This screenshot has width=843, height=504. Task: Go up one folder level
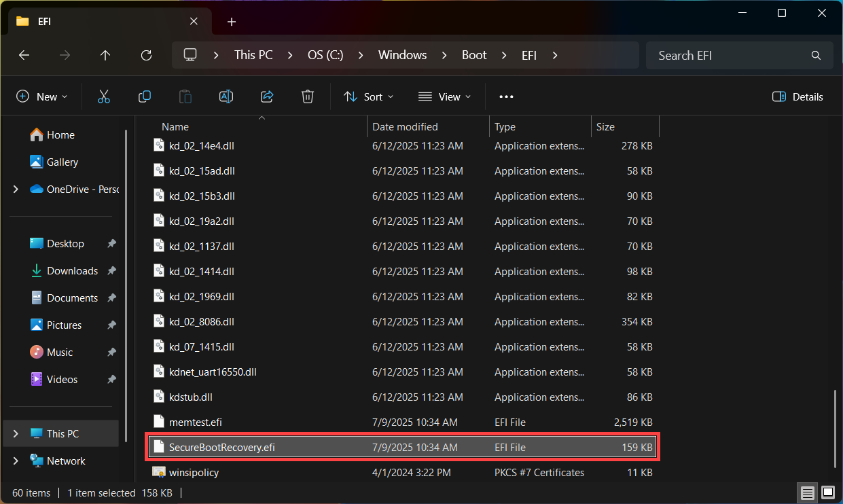pos(105,56)
